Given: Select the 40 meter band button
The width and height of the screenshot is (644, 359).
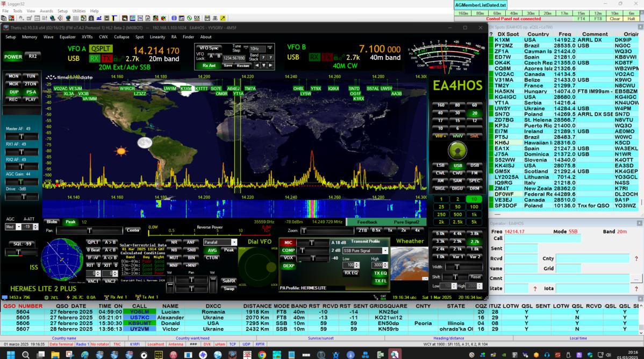Looking at the screenshot, I should 440,114.
